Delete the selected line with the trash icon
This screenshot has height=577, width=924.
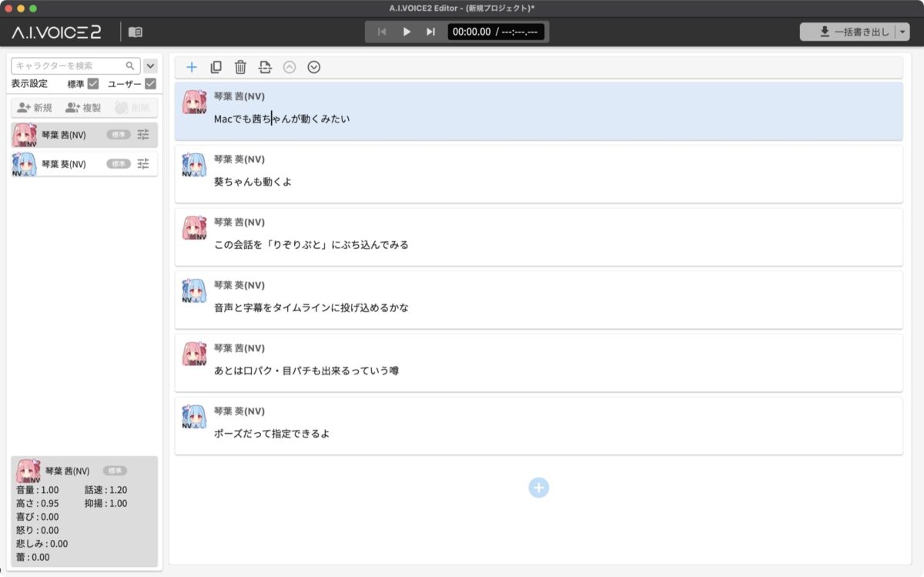(240, 67)
